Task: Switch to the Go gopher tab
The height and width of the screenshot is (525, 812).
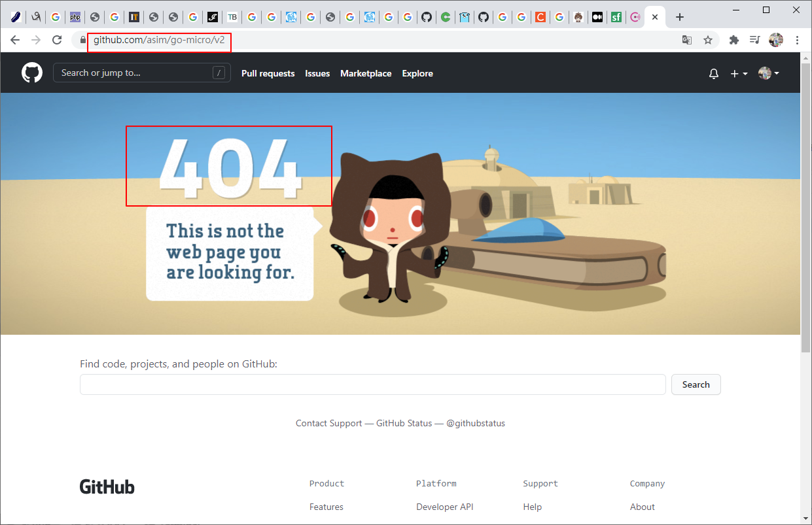Action: [x=465, y=17]
